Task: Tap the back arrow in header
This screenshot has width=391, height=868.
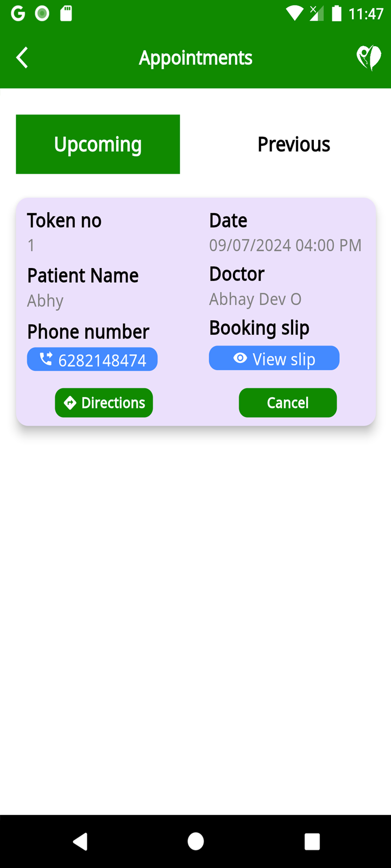Action: [x=22, y=58]
